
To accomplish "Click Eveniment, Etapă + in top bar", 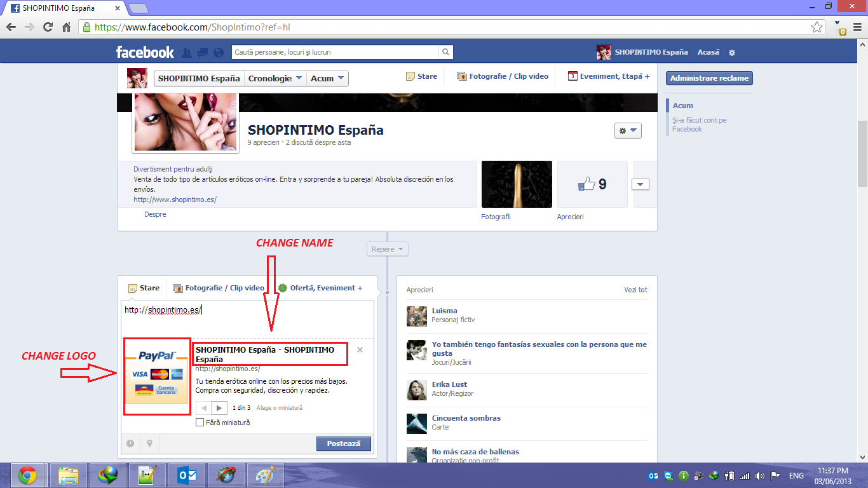I will point(609,76).
